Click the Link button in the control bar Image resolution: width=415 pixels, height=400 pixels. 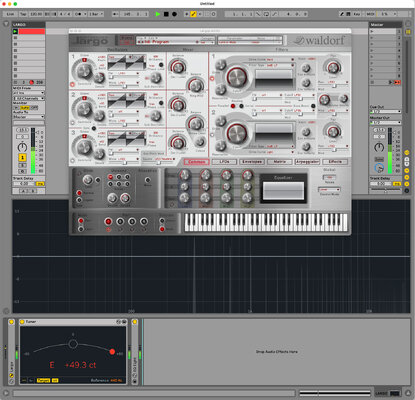(x=10, y=14)
